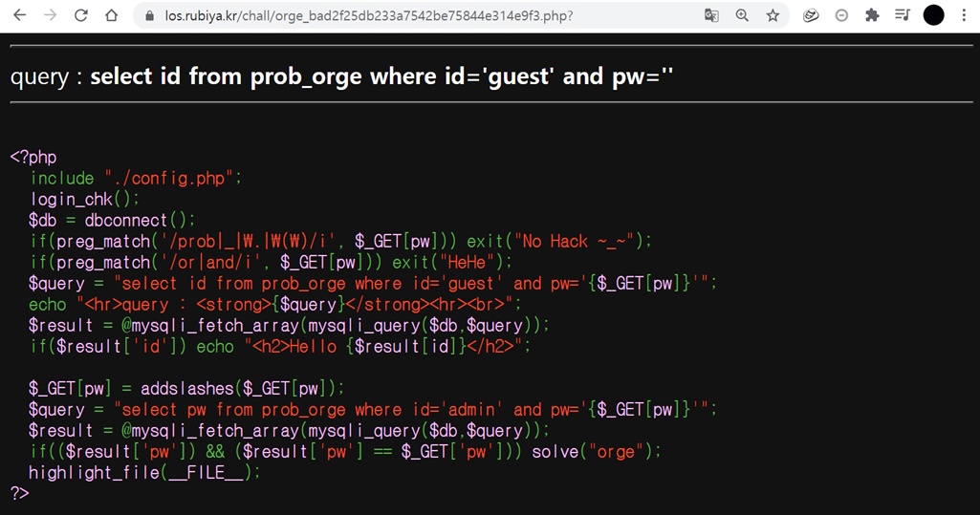Go forward to the next page
The width and height of the screenshot is (980, 515).
pos(50,15)
